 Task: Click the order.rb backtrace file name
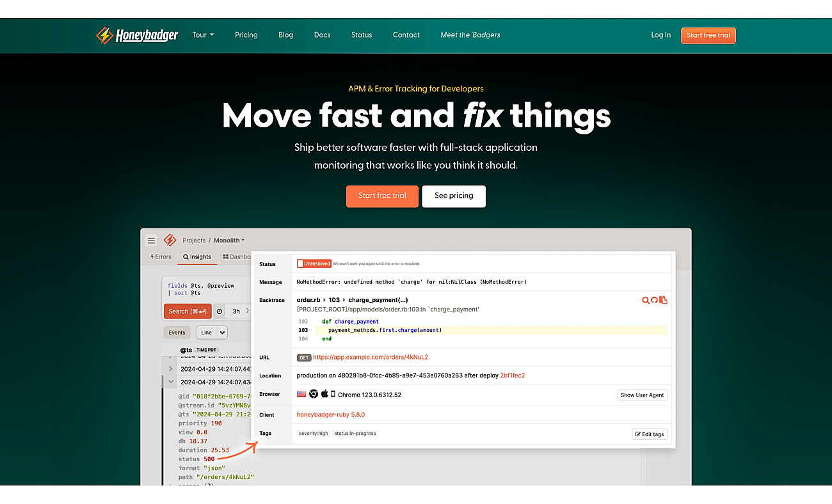click(x=308, y=300)
